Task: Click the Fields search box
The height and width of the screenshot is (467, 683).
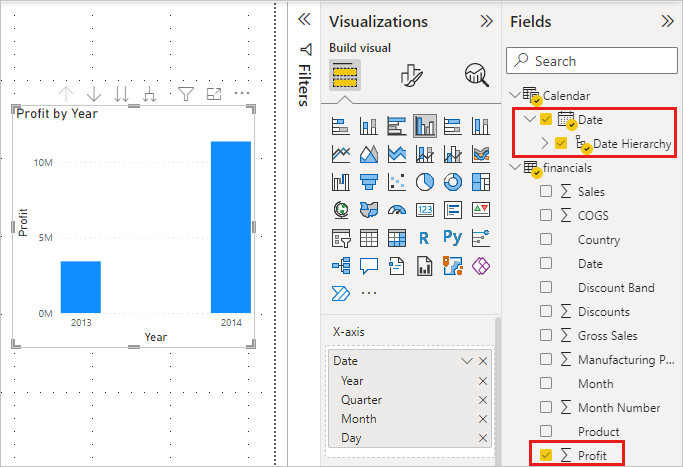Action: 592,61
